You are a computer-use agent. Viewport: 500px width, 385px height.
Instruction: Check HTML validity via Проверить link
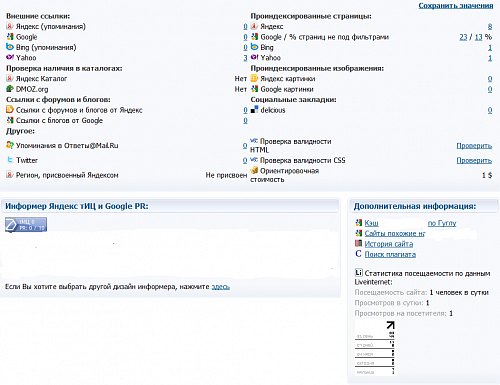click(474, 146)
